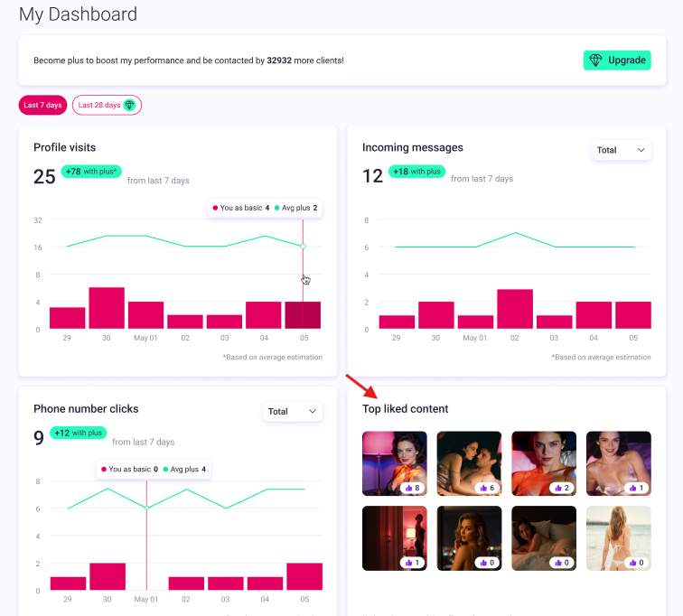Open Phone number clicks Total dropdown
The height and width of the screenshot is (616, 683).
click(x=293, y=411)
